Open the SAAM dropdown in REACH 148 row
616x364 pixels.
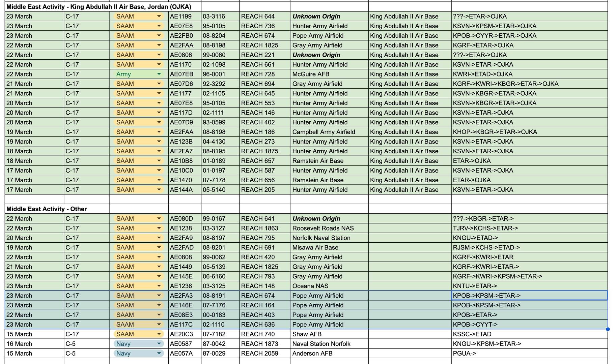point(159,286)
